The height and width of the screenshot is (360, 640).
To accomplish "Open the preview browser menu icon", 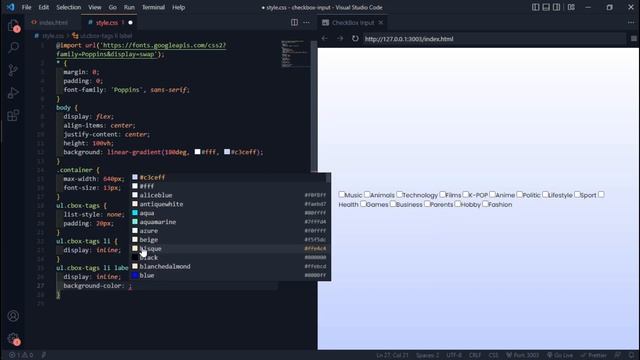I will click(633, 38).
